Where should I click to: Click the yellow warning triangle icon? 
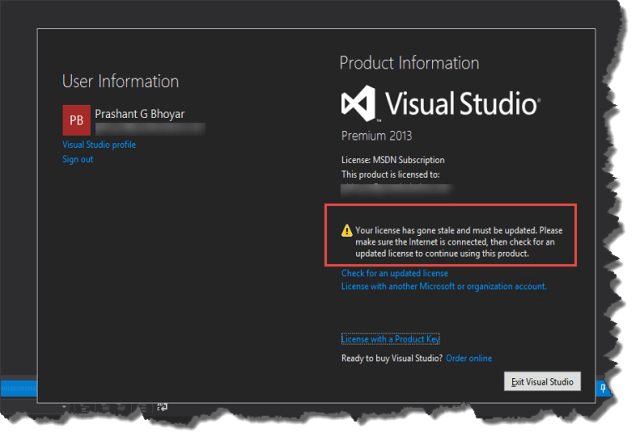[347, 230]
